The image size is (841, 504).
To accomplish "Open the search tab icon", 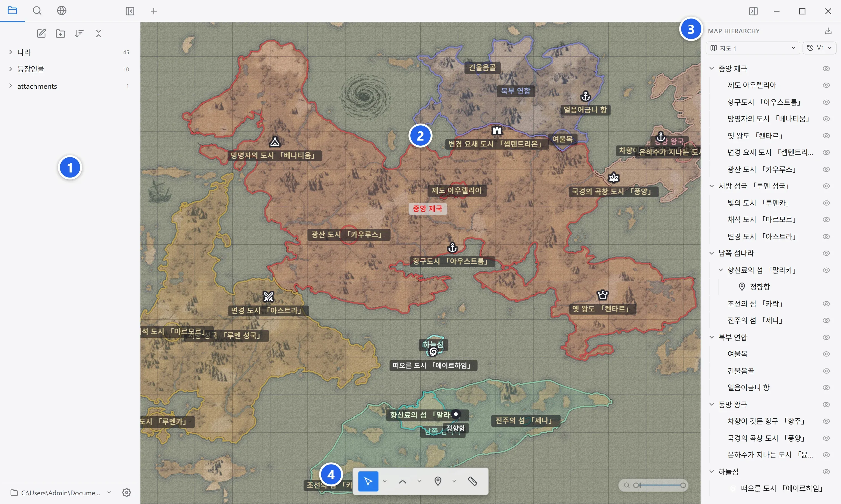I will (x=37, y=11).
